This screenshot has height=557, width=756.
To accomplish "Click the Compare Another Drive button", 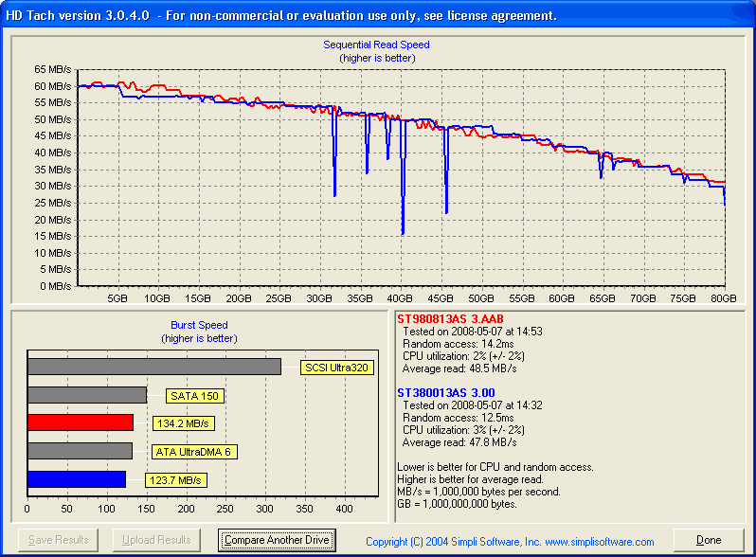I will (276, 540).
